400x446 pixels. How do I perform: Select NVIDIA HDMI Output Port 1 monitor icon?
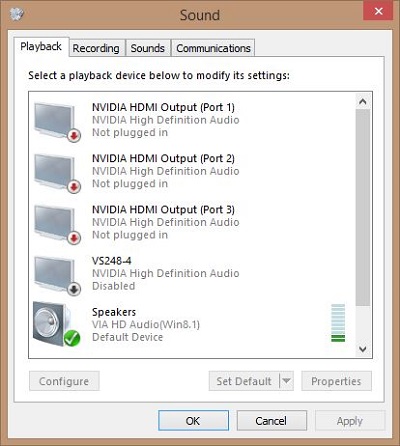[57, 122]
